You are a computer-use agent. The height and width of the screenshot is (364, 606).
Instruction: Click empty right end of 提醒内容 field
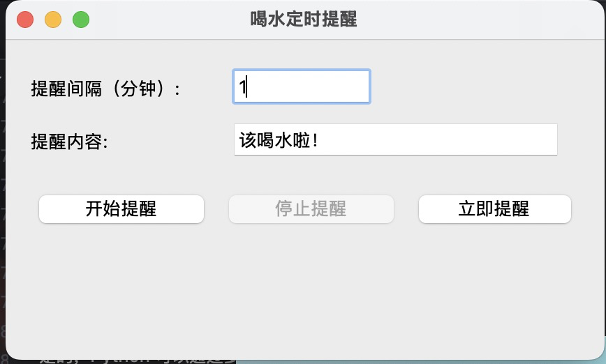click(464, 139)
